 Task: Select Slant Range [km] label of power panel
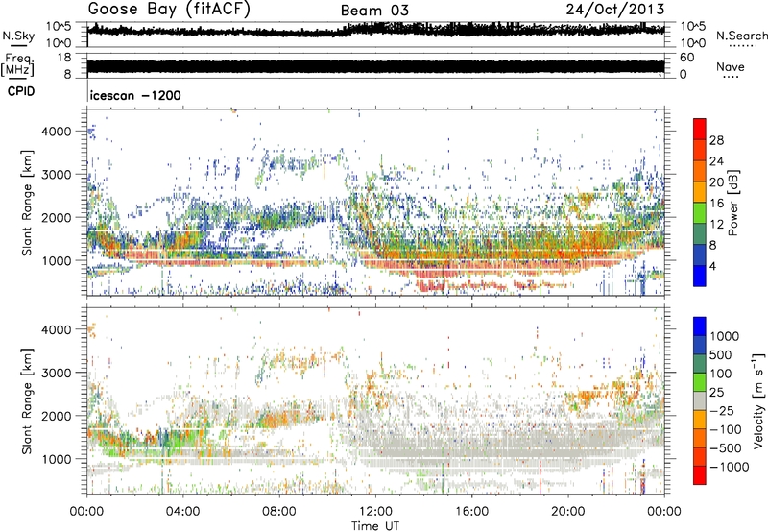(x=27, y=203)
